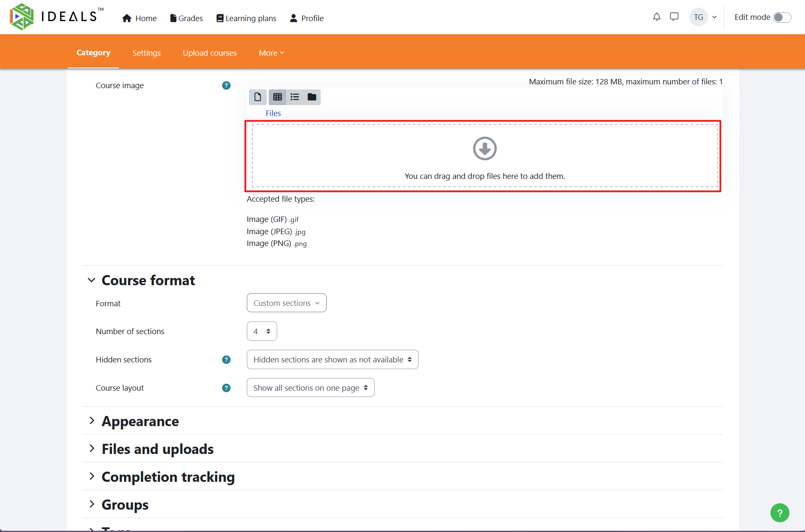Switch file picker to list details view
The width and height of the screenshot is (805, 532).
[294, 97]
